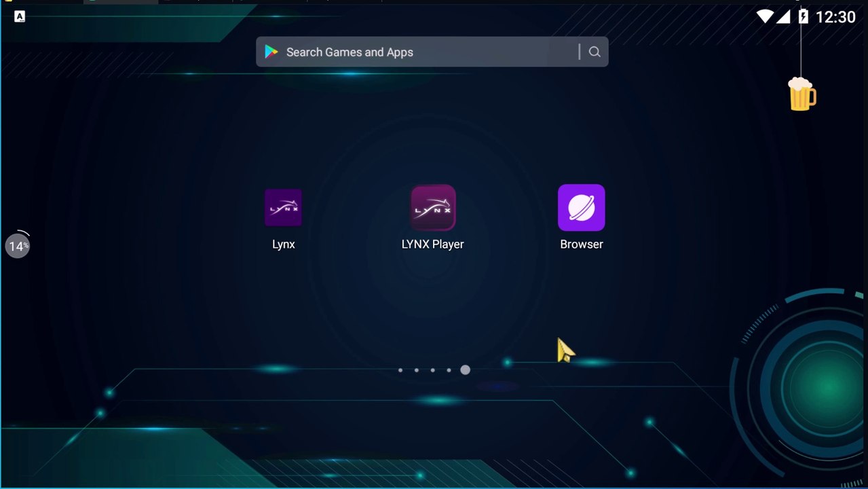Viewport: 868px width, 489px height.
Task: Click the keyboard input indicator icon
Action: click(20, 17)
